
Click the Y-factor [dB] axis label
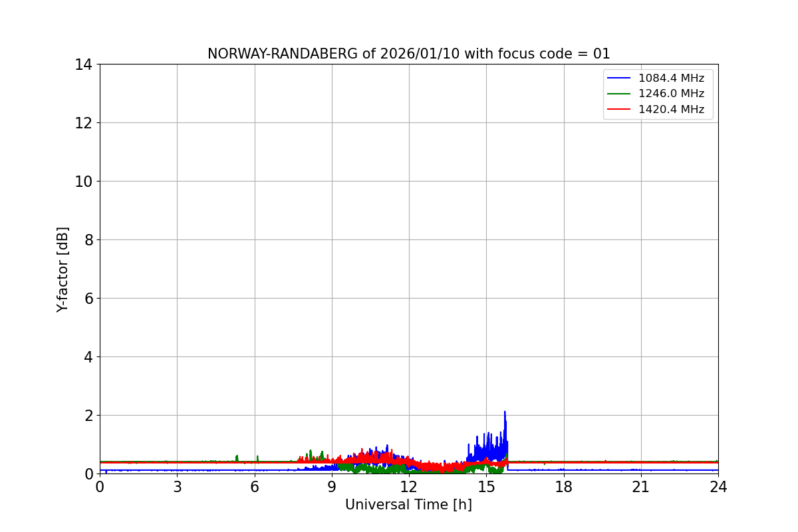click(x=63, y=269)
